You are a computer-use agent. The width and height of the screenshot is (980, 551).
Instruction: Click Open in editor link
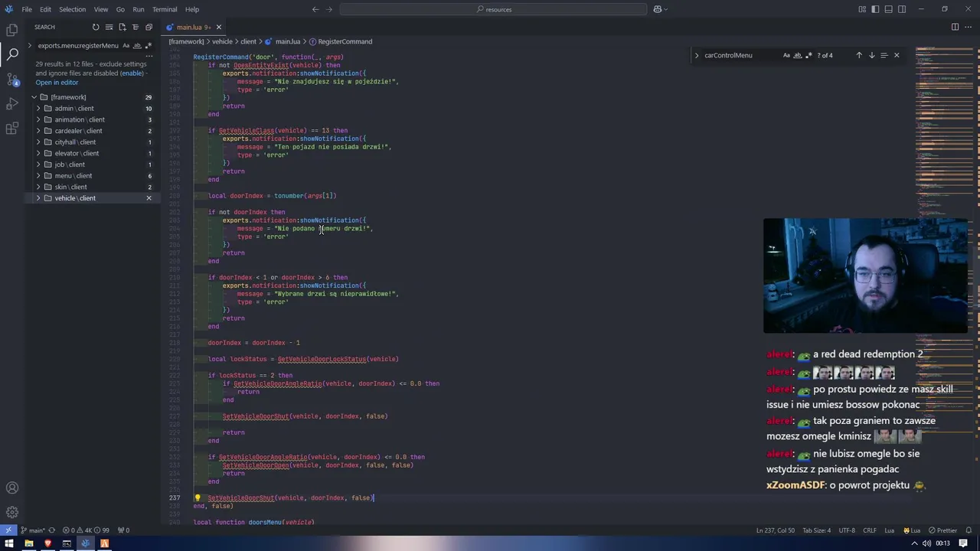coord(57,83)
